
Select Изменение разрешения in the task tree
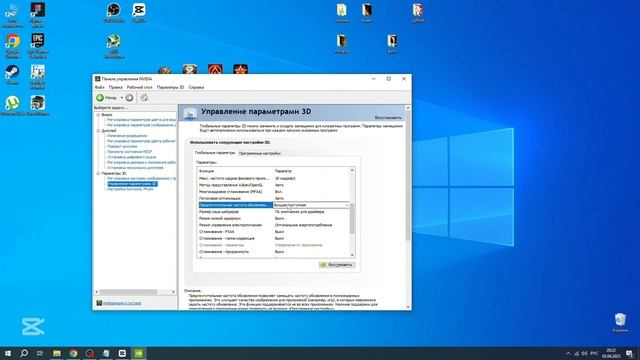coord(127,136)
